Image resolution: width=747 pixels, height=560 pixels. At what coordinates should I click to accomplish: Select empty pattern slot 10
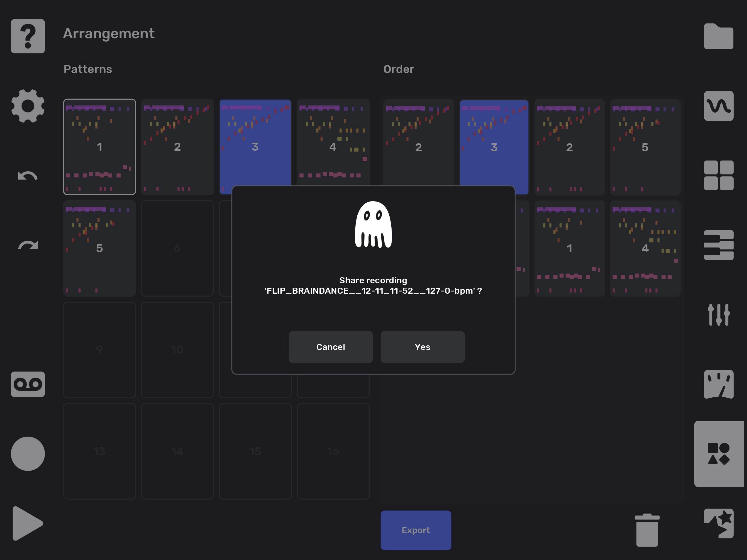click(177, 349)
